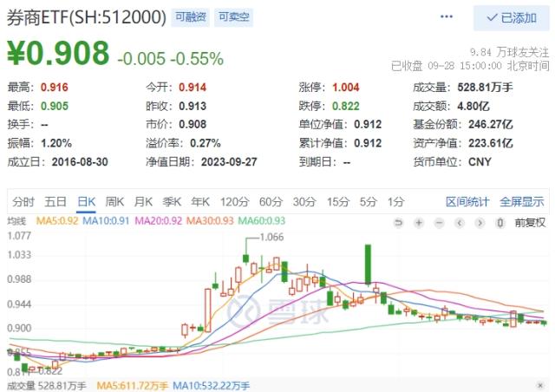Click the 9.84 万球友关注 follower count

509,52
